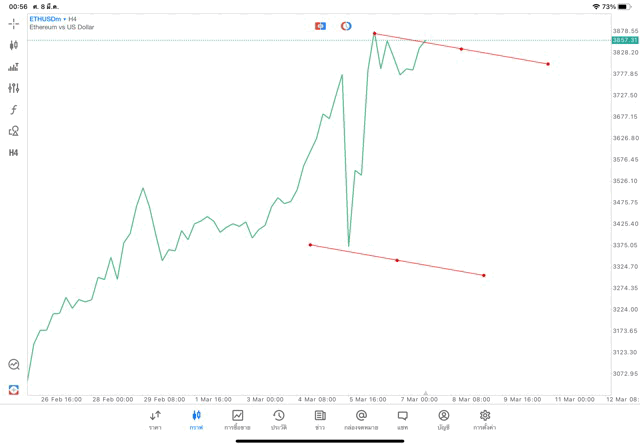Switch to the ราคา (Quotes) tab

click(x=155, y=419)
